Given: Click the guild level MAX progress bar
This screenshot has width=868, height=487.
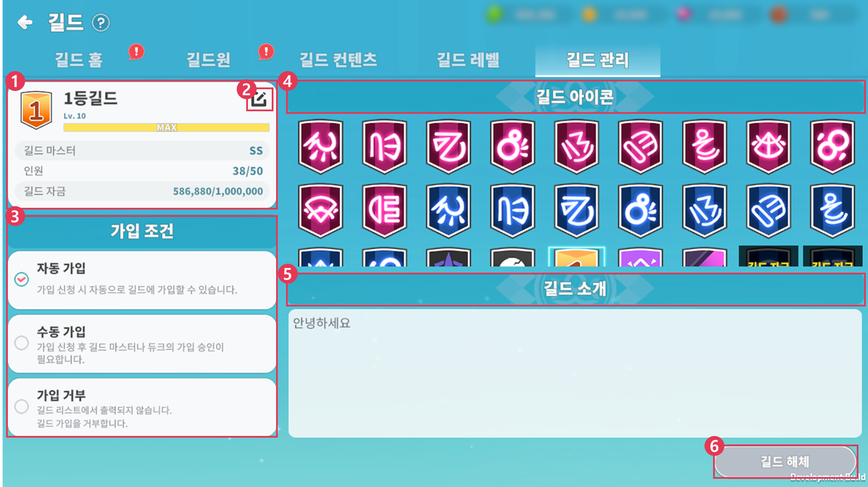Looking at the screenshot, I should pyautogui.click(x=166, y=127).
